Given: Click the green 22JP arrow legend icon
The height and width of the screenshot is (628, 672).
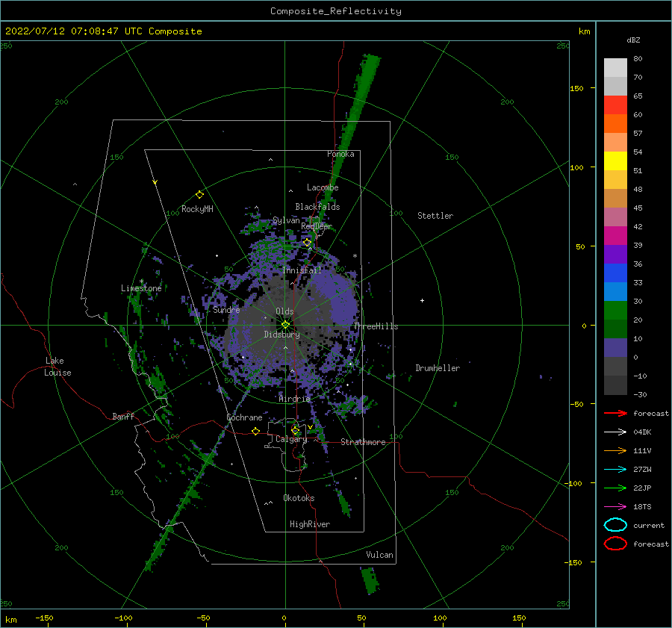Looking at the screenshot, I should [615, 488].
